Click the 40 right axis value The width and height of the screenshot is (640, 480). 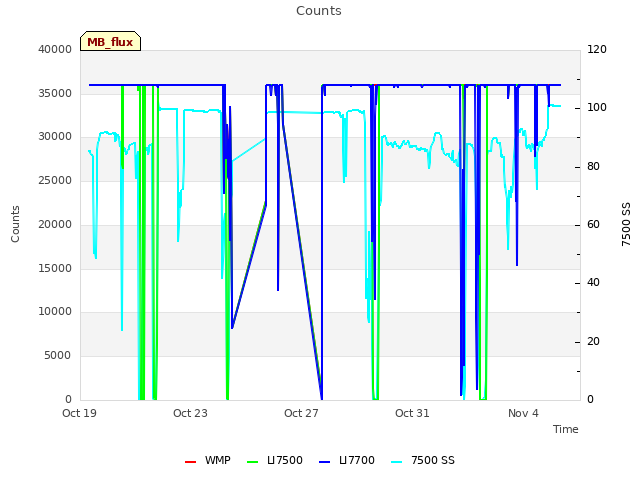coord(593,283)
